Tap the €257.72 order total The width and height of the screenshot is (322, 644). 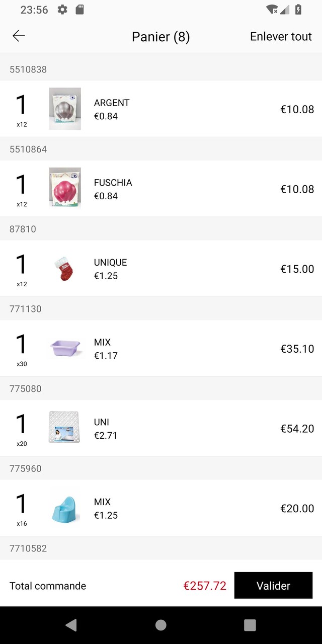click(205, 586)
